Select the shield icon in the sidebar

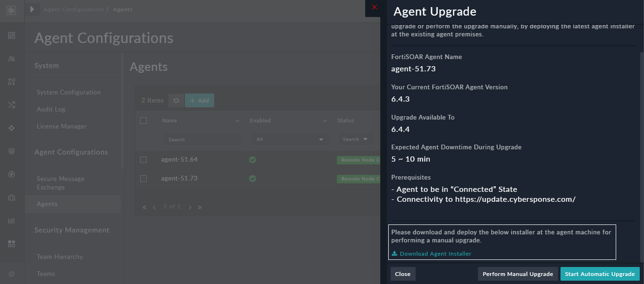click(x=11, y=151)
